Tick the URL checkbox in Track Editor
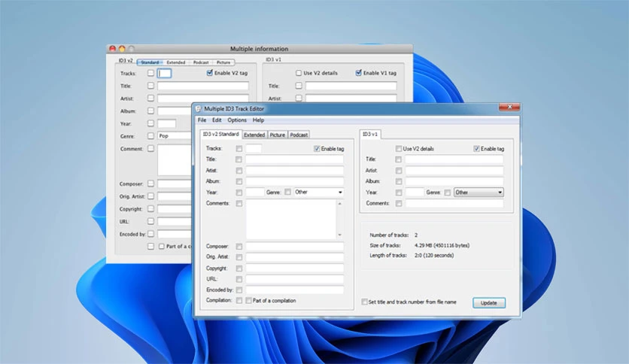Screen dimensions: 629x364 pos(239,279)
